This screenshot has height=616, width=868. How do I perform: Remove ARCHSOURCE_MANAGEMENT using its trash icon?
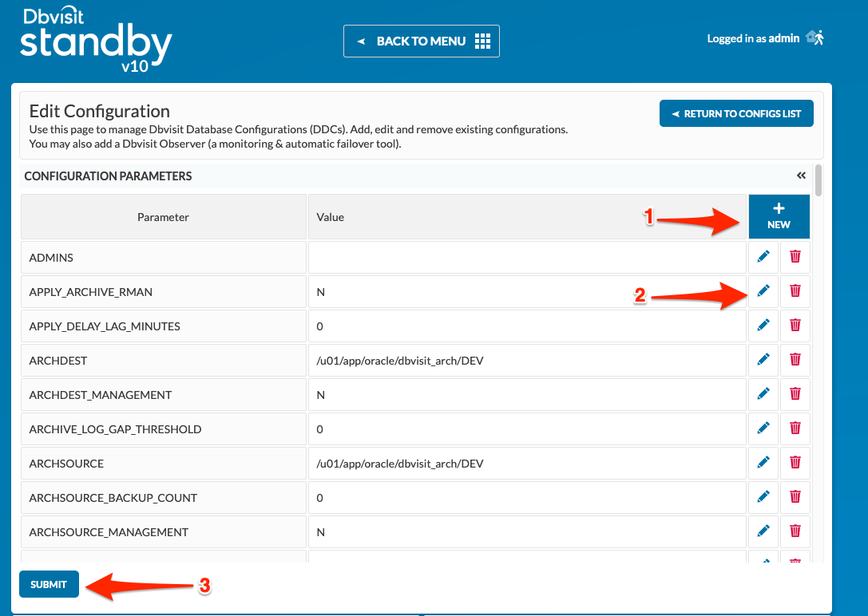(795, 531)
